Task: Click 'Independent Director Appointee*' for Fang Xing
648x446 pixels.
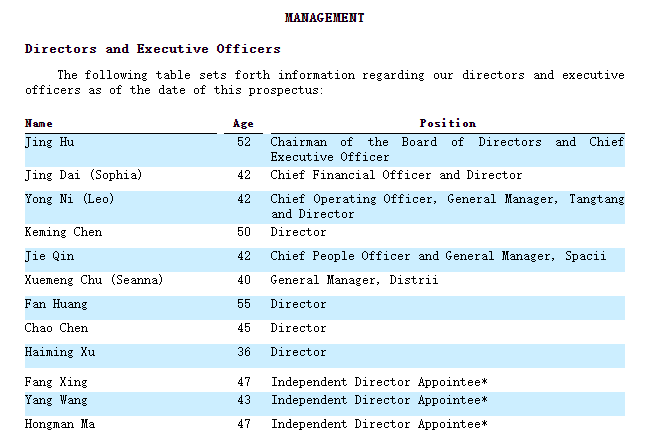Action: pos(379,382)
